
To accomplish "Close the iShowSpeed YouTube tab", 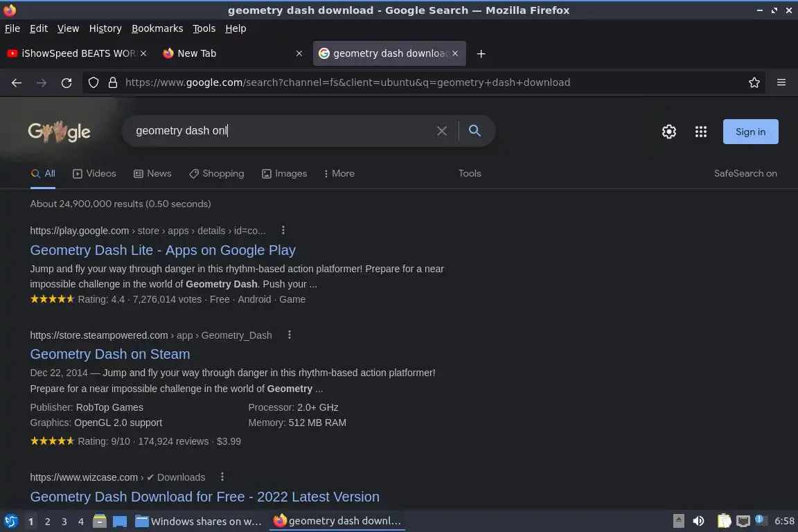I will tap(143, 53).
